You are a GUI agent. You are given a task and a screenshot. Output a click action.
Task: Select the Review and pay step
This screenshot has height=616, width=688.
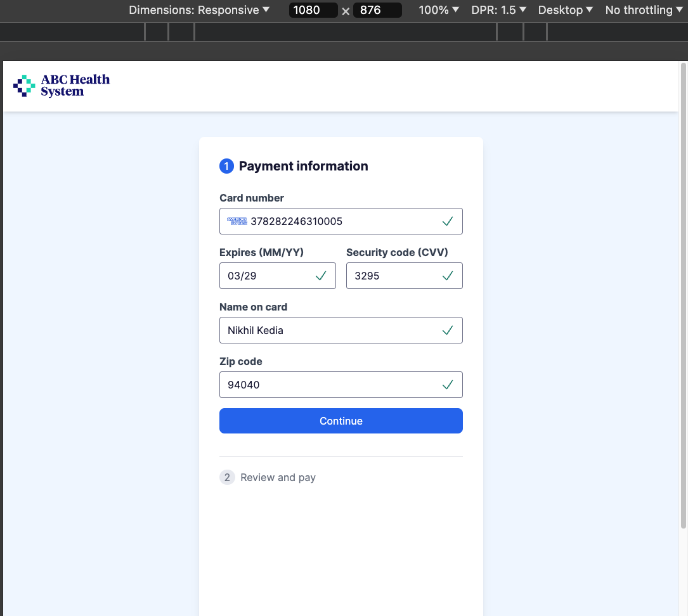tap(278, 477)
